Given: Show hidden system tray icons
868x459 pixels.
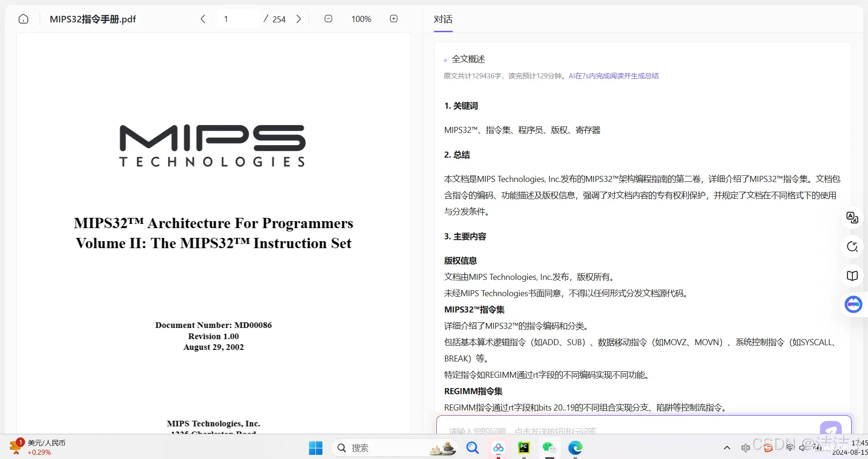Looking at the screenshot, I should pyautogui.click(x=727, y=448).
